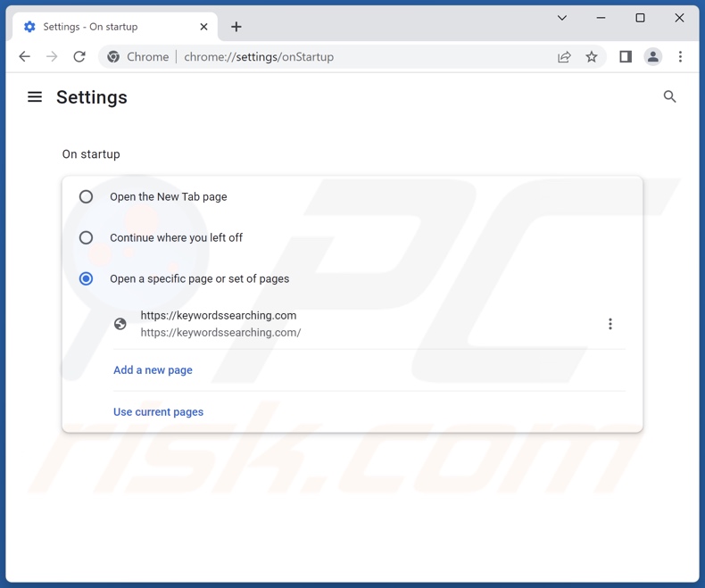
Task: Click the address bar URL field
Action: (357, 57)
